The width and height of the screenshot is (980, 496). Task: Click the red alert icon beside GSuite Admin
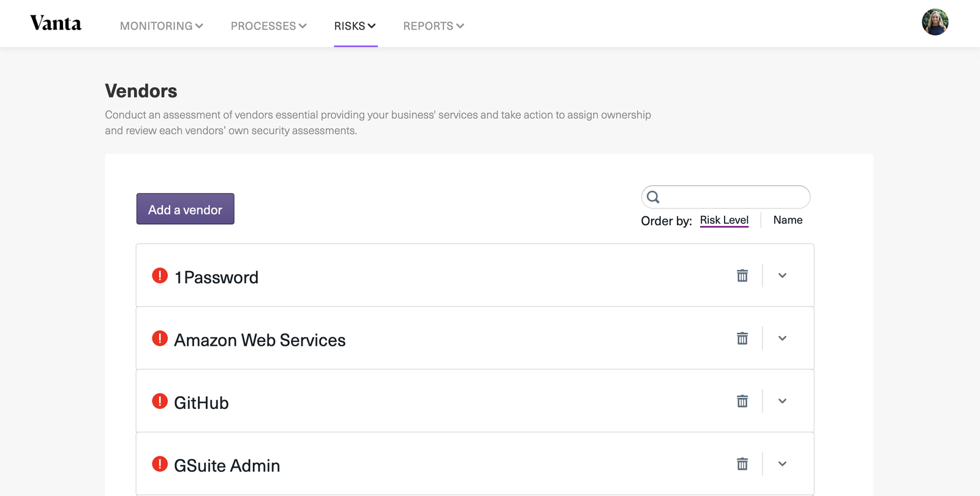pos(160,464)
